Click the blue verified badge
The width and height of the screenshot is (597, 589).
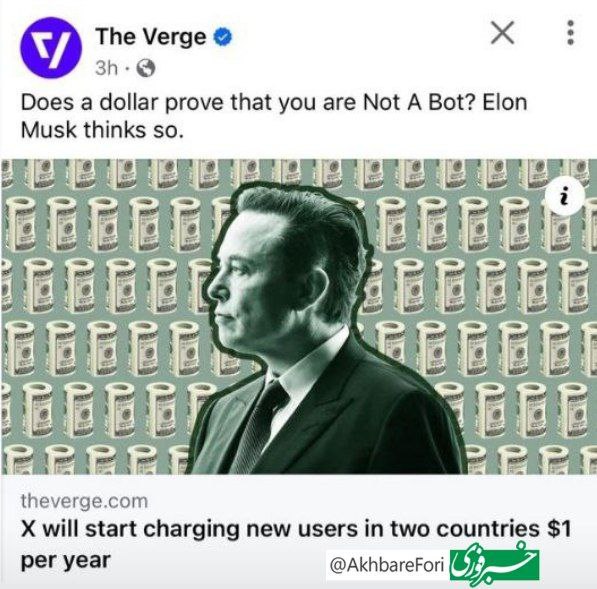point(223,37)
